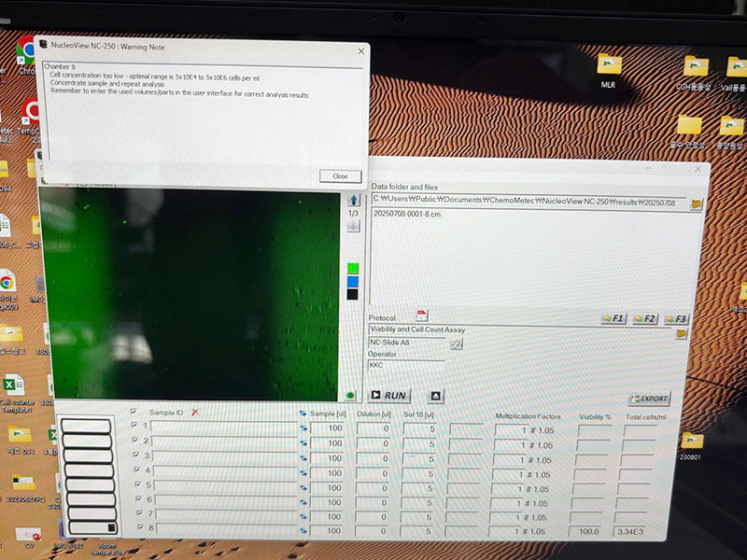Click the up arrow image navigation icon

coord(353,200)
